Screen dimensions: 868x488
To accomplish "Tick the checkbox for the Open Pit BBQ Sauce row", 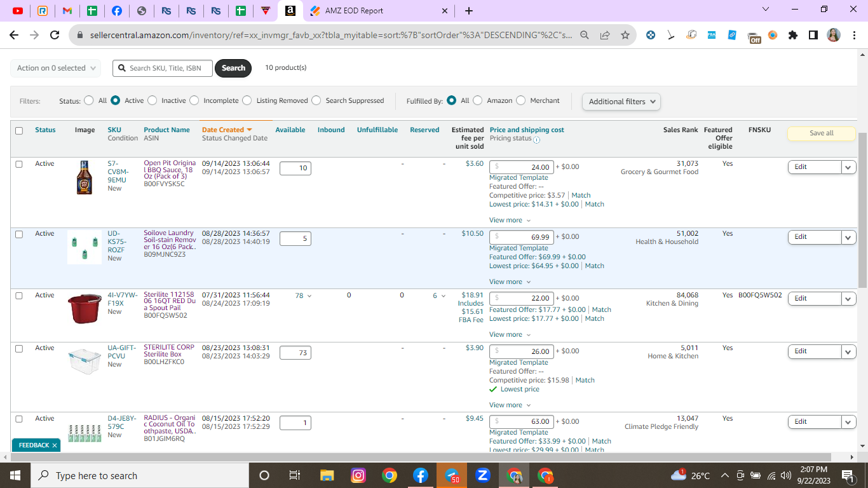I will [x=19, y=164].
